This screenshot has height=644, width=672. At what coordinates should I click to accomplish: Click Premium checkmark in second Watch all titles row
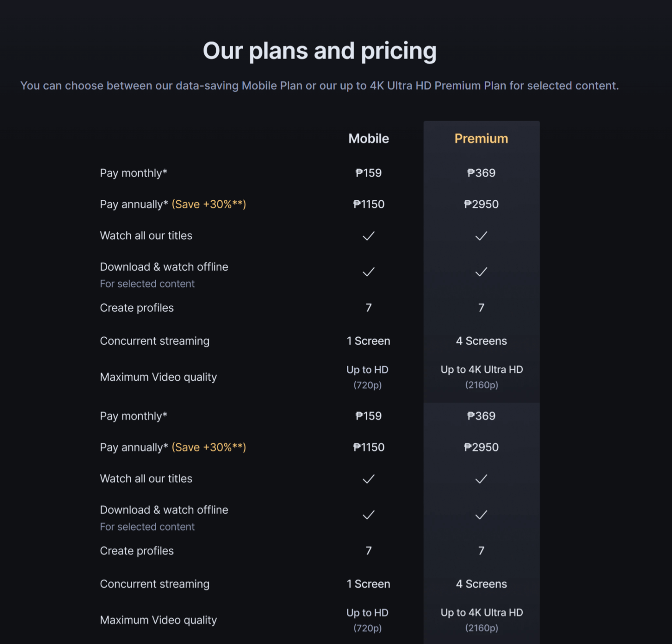[x=481, y=479]
